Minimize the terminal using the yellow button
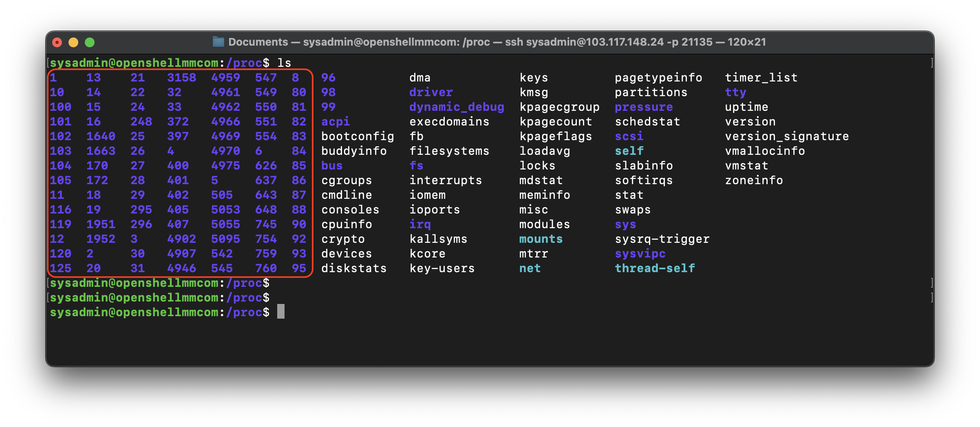This screenshot has width=980, height=427. pos(73,42)
